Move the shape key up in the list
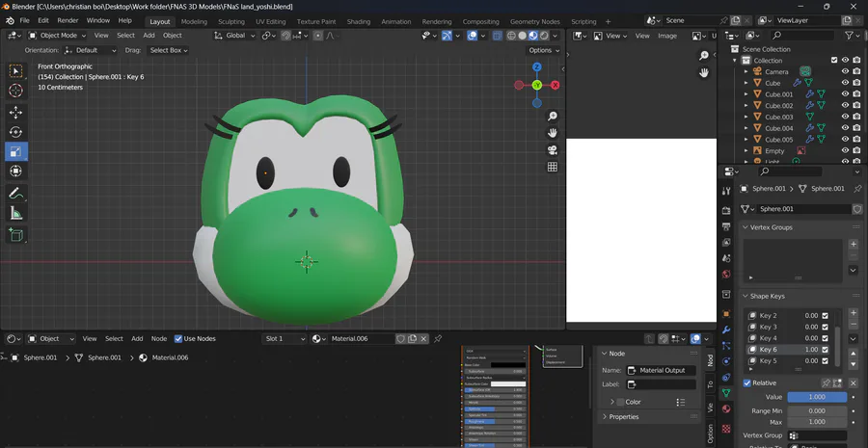 [854, 354]
